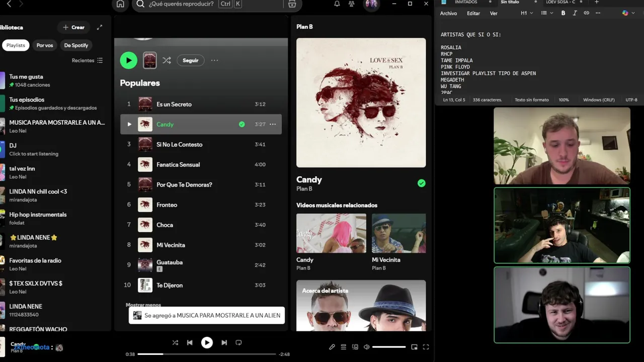Select the Playlists filter chip
This screenshot has height=362, width=644.
(16, 45)
